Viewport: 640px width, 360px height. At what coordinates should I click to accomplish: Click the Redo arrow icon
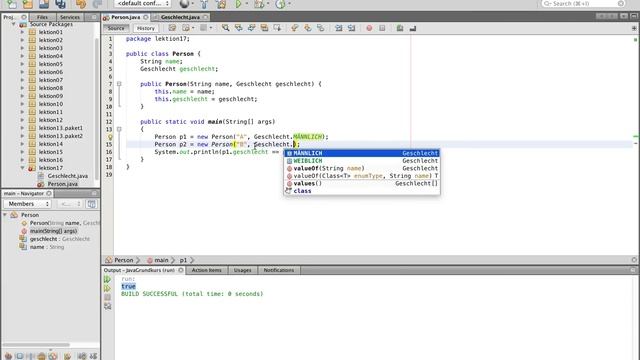[97, 4]
